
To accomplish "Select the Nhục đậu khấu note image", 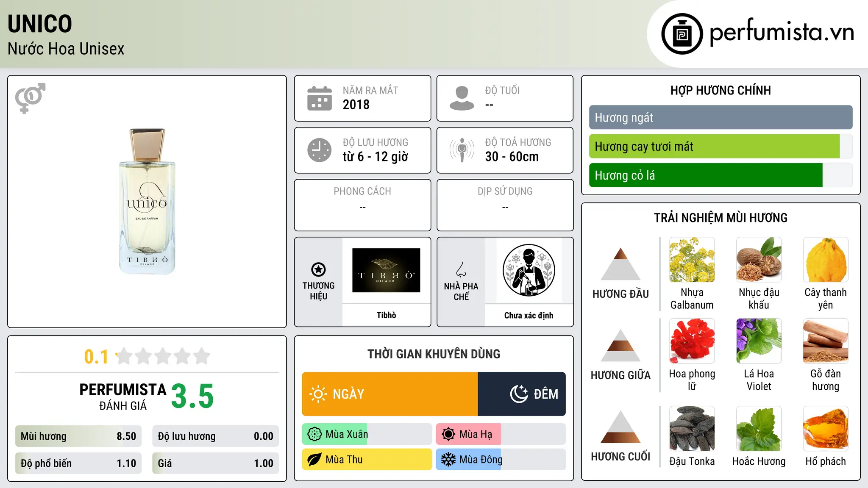I will (759, 260).
